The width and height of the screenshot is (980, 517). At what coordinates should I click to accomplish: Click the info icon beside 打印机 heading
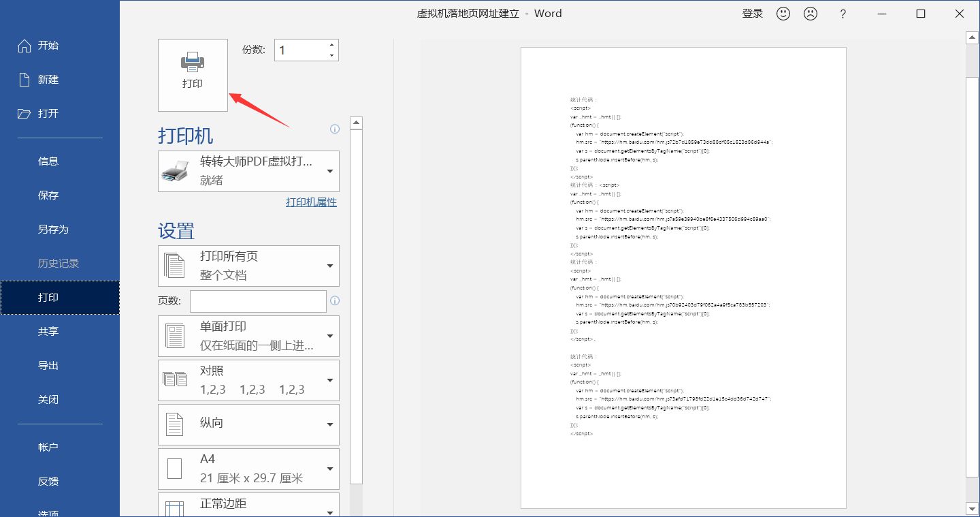pyautogui.click(x=334, y=129)
